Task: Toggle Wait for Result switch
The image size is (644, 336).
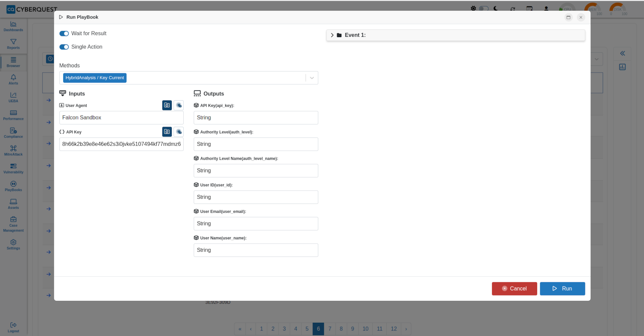Action: (64, 34)
